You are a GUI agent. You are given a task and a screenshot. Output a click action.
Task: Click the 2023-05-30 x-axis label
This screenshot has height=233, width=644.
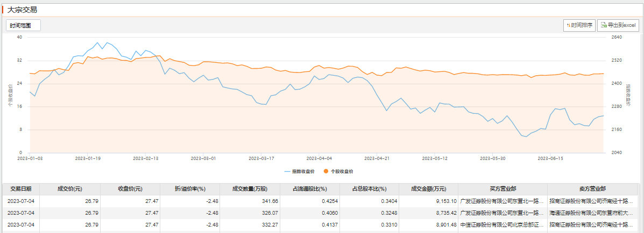[x=492, y=158]
